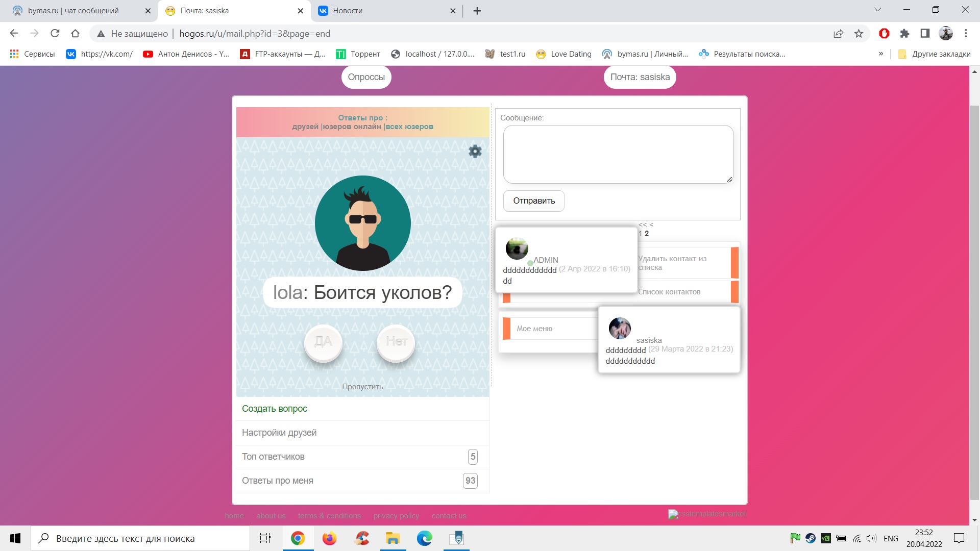The width and height of the screenshot is (980, 551).
Task: Open Firefox from the taskbar
Action: pyautogui.click(x=329, y=538)
